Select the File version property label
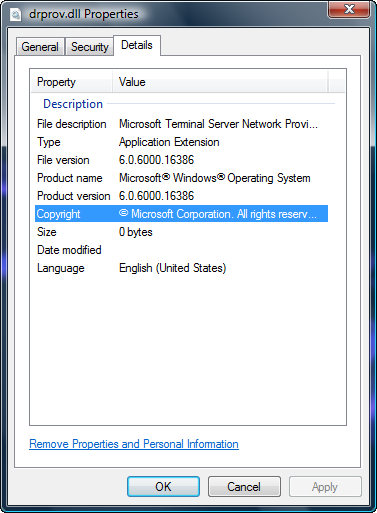 tap(63, 160)
